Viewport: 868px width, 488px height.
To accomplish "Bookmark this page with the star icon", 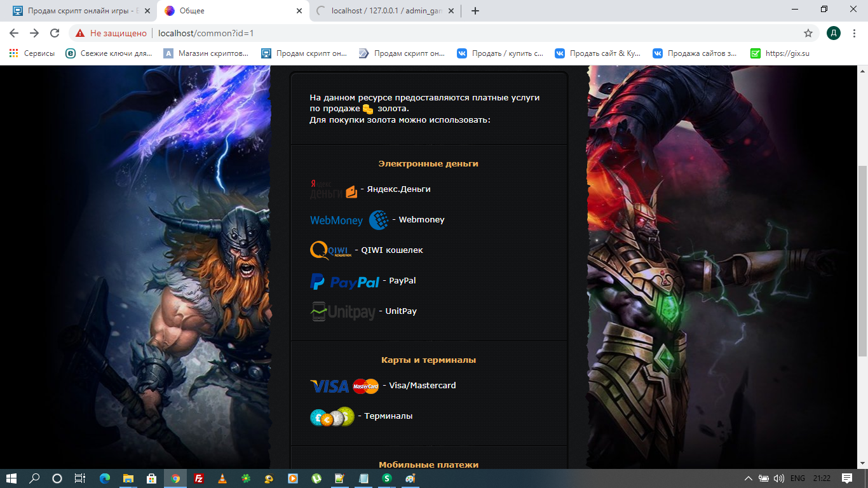I will (808, 33).
